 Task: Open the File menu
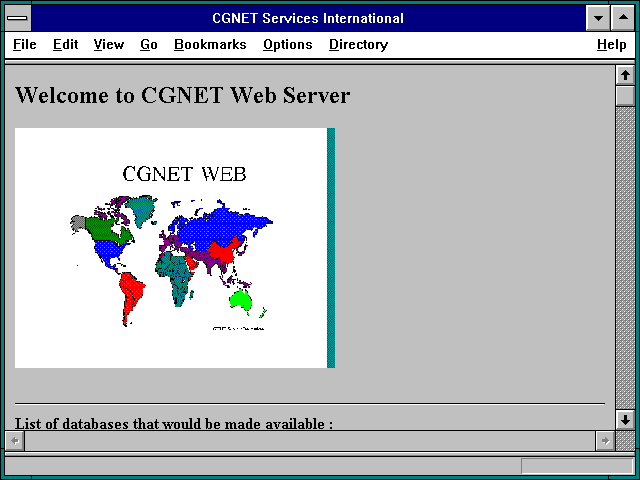click(24, 44)
